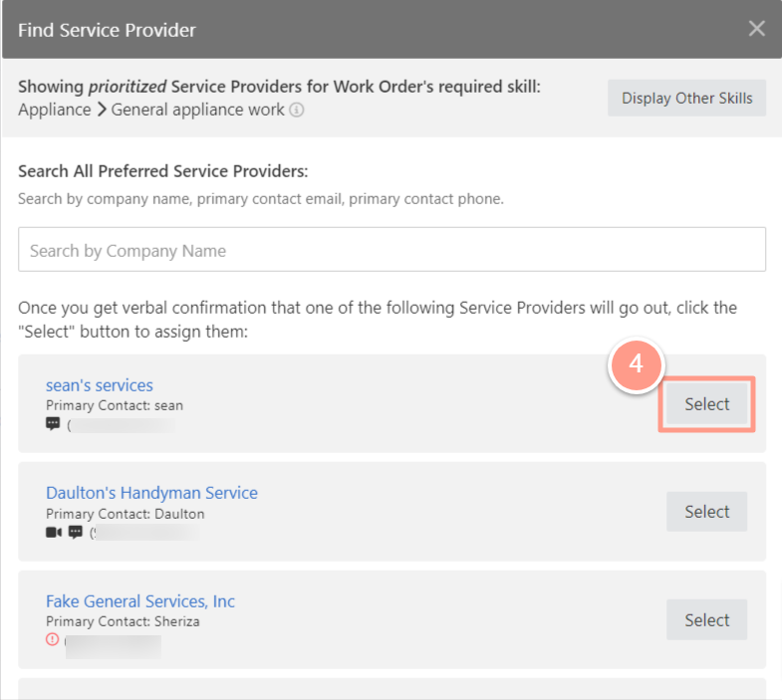The width and height of the screenshot is (782, 700).
Task: Click the chat bubble icon for Daulton's Handyman
Action: point(76,533)
